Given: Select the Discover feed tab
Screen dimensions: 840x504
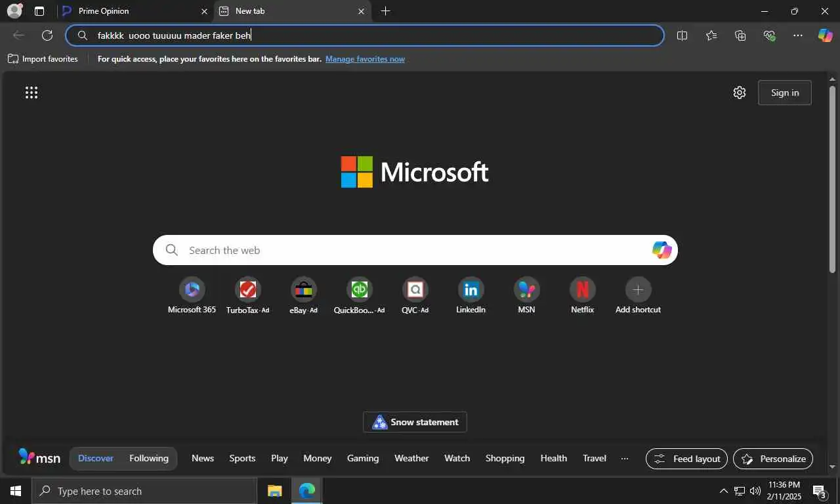Looking at the screenshot, I should (x=96, y=458).
